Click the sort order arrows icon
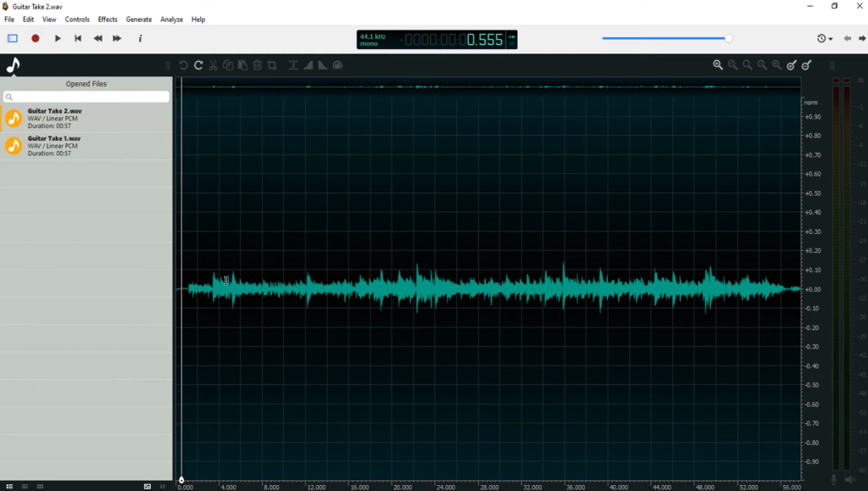 click(x=163, y=487)
